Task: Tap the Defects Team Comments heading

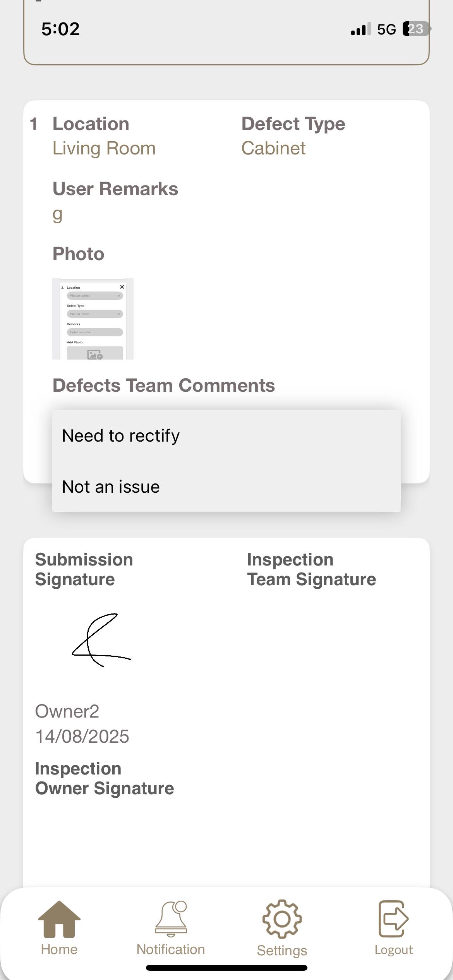Action: coord(163,385)
